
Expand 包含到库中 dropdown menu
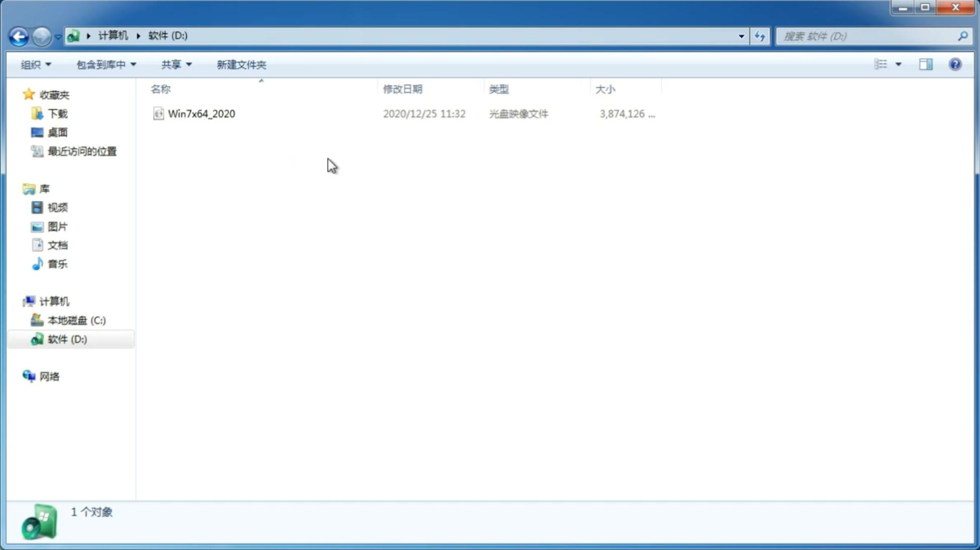click(105, 64)
